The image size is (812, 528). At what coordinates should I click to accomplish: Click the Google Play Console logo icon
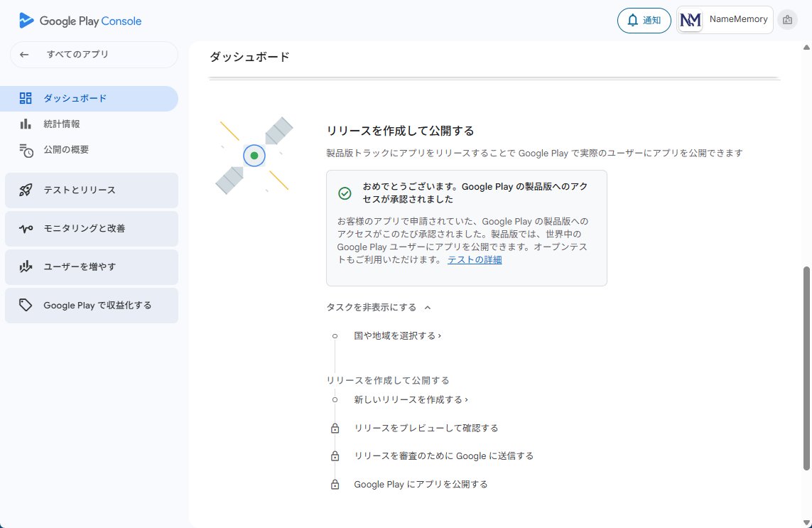point(26,21)
